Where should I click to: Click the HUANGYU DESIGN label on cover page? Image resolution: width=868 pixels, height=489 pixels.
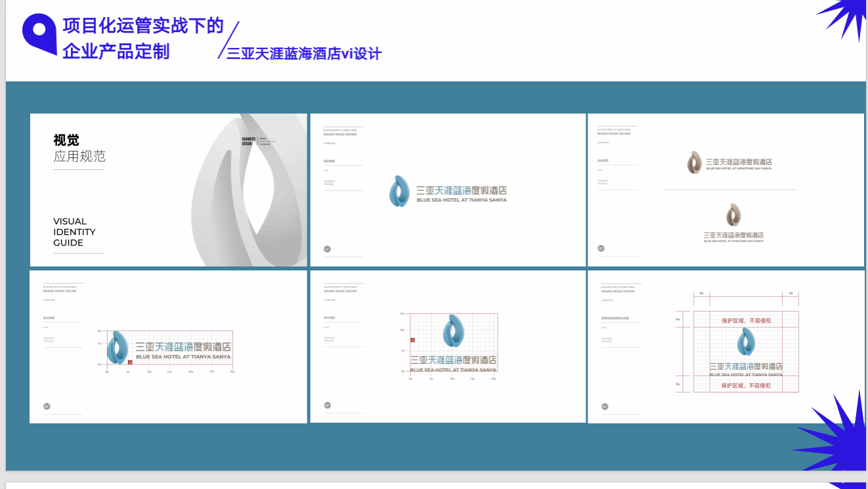click(248, 140)
